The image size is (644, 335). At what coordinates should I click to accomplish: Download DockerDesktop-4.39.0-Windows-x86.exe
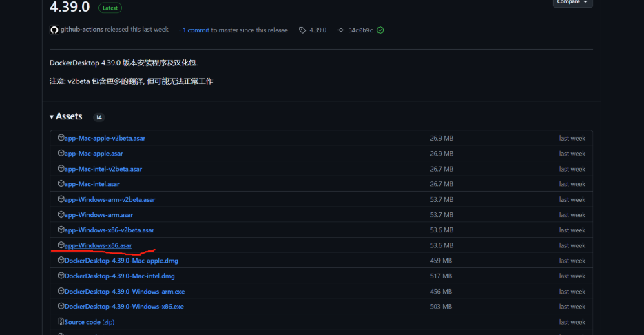pyautogui.click(x=124, y=307)
